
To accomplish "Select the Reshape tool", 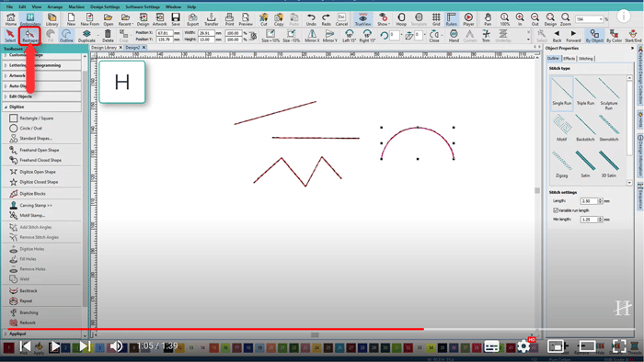I will pyautogui.click(x=29, y=36).
